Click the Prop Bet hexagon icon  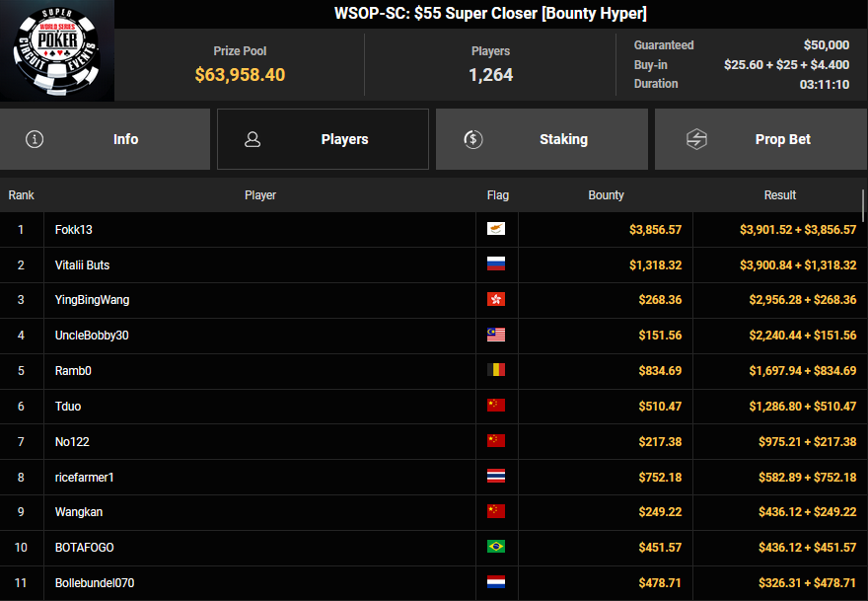click(696, 139)
